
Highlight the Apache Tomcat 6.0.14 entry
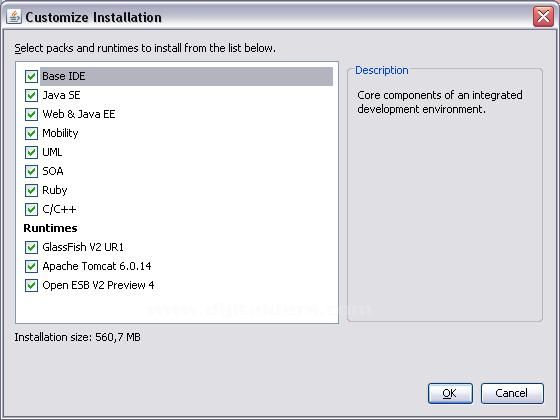(x=96, y=266)
